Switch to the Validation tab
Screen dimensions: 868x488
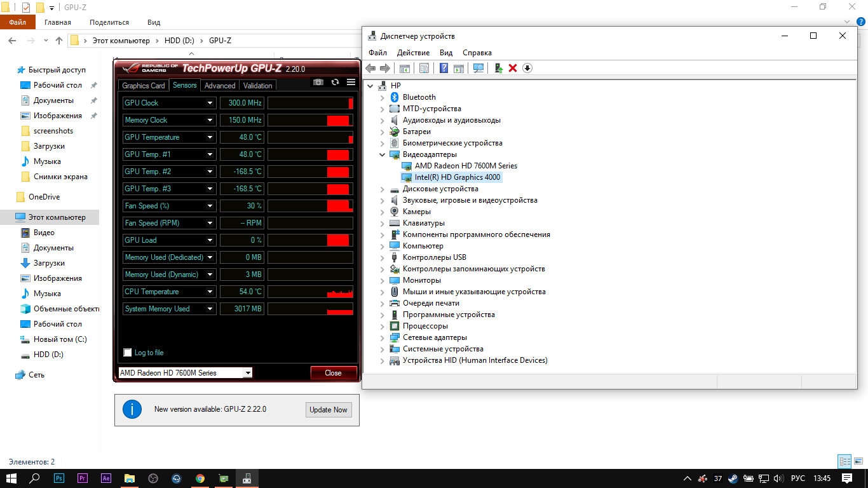pyautogui.click(x=258, y=86)
